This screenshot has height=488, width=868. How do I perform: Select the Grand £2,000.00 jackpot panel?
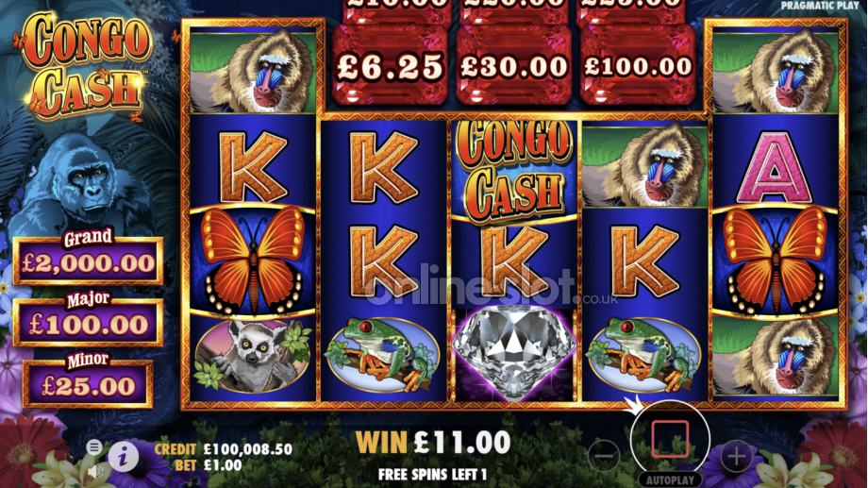pyautogui.click(x=88, y=257)
